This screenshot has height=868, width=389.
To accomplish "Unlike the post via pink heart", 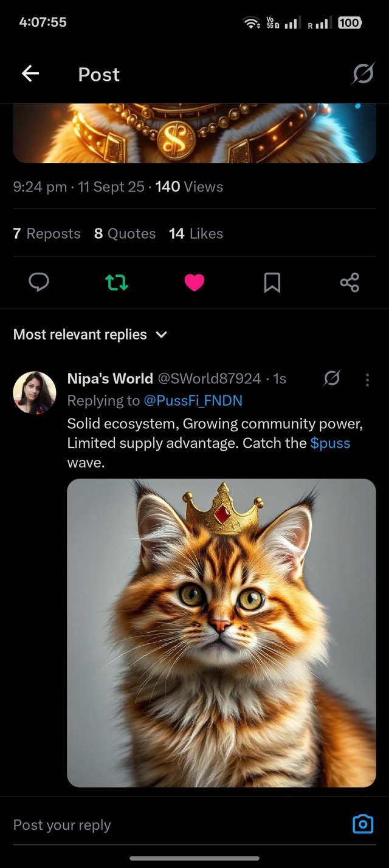I will click(x=194, y=282).
